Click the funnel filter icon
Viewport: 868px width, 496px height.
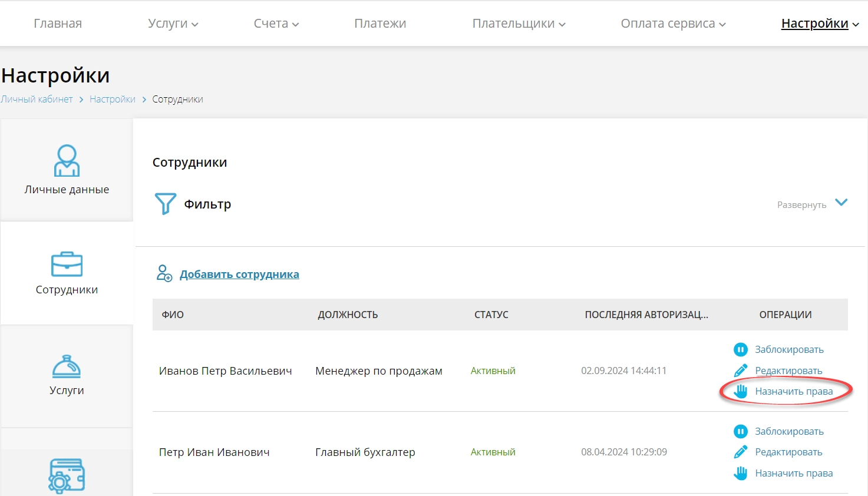click(x=165, y=204)
